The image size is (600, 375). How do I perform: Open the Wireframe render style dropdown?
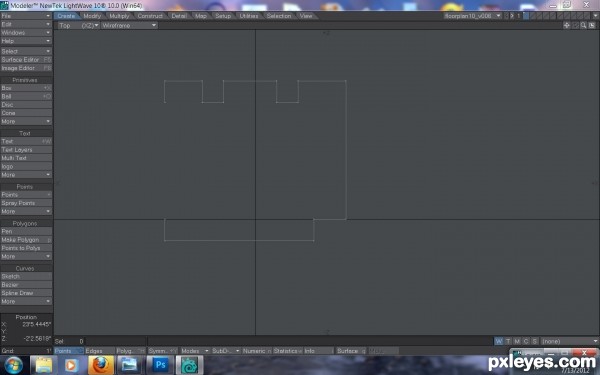coord(129,25)
